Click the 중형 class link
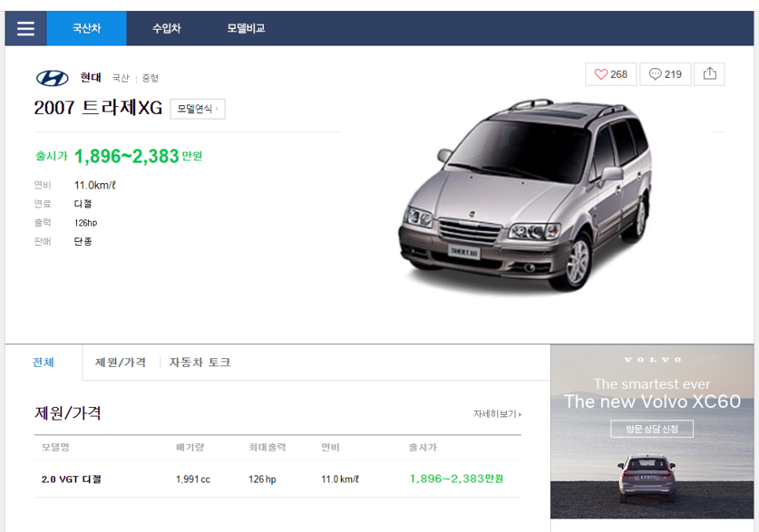759x532 pixels. [150, 78]
